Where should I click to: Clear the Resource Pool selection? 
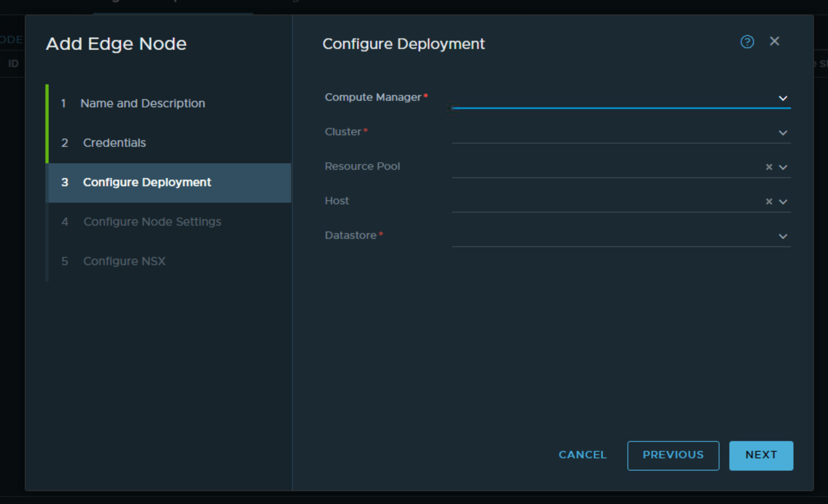[768, 167]
